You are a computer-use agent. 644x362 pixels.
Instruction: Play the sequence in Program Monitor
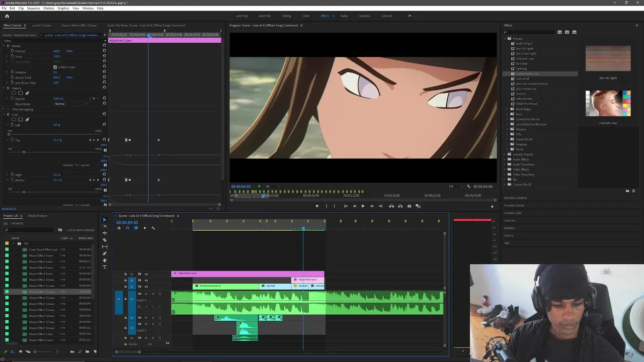[x=363, y=206]
